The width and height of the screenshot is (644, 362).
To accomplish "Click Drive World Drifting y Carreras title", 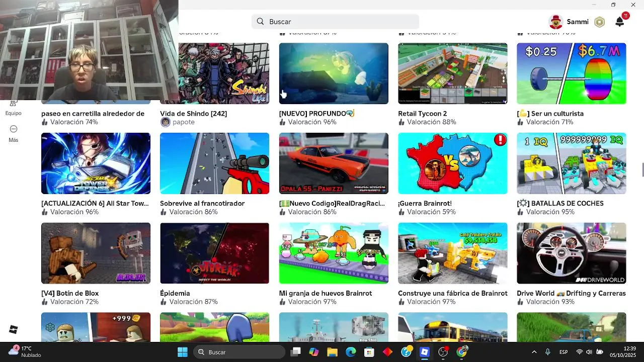I will [571, 293].
